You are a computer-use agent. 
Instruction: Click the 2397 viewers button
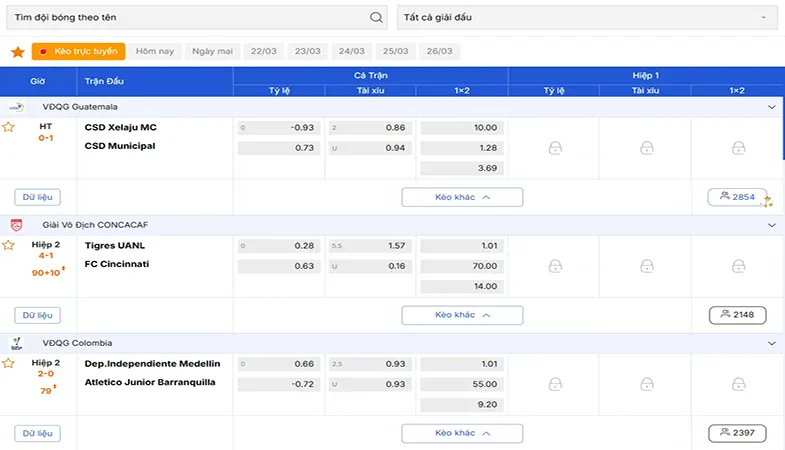point(737,433)
